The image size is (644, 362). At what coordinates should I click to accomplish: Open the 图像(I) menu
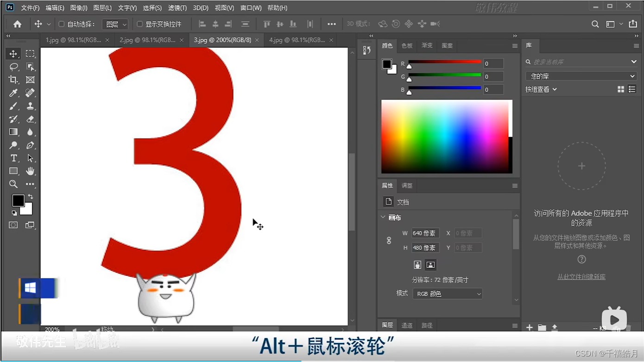pyautogui.click(x=79, y=8)
